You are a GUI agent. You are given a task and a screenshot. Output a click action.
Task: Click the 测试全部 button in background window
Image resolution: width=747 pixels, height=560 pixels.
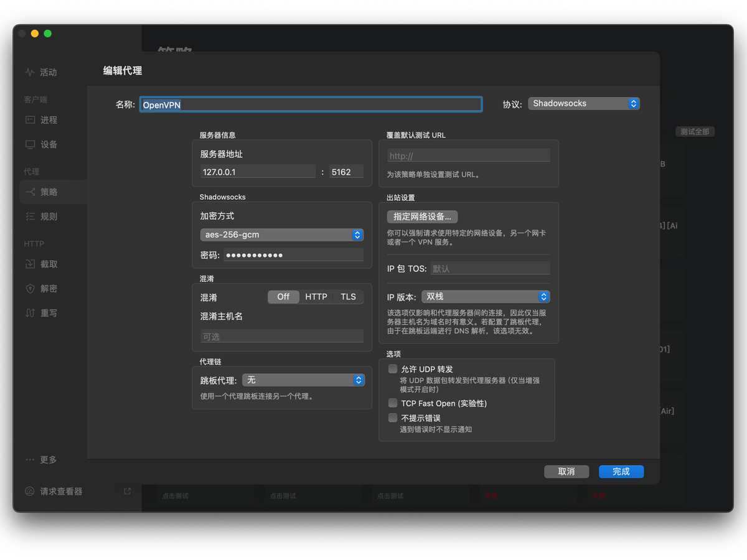coord(695,132)
